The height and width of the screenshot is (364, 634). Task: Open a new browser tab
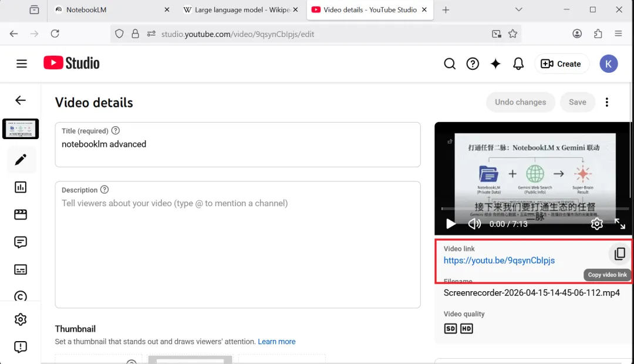click(446, 10)
